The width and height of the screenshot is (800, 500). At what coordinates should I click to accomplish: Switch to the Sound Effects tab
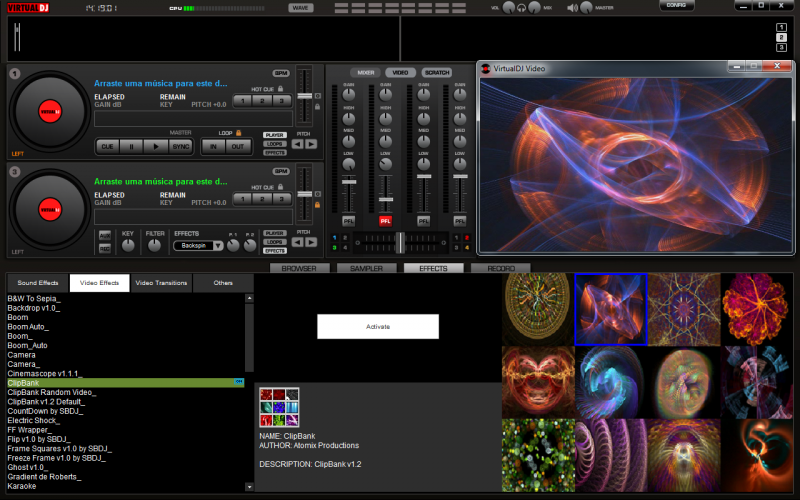(38, 283)
